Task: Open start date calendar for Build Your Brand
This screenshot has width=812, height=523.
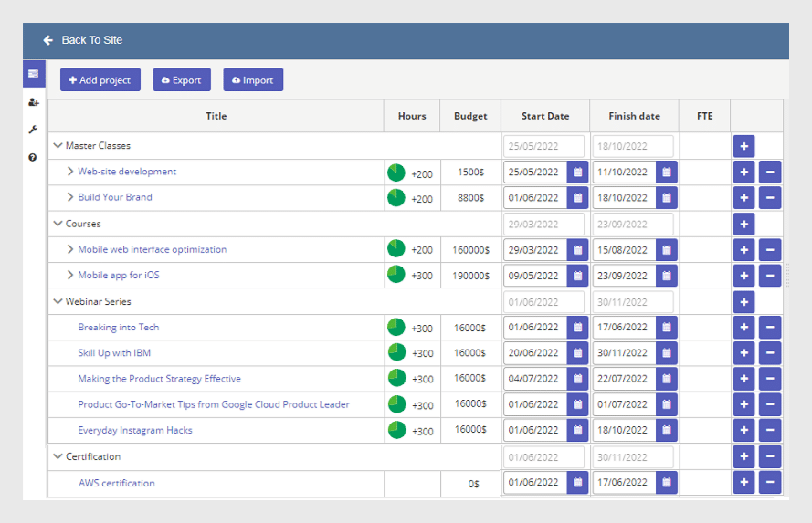Action: tap(577, 198)
